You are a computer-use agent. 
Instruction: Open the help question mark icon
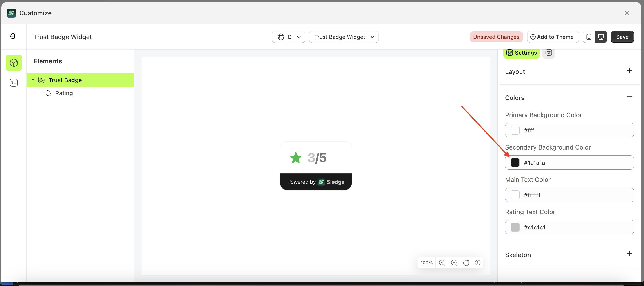tap(478, 262)
